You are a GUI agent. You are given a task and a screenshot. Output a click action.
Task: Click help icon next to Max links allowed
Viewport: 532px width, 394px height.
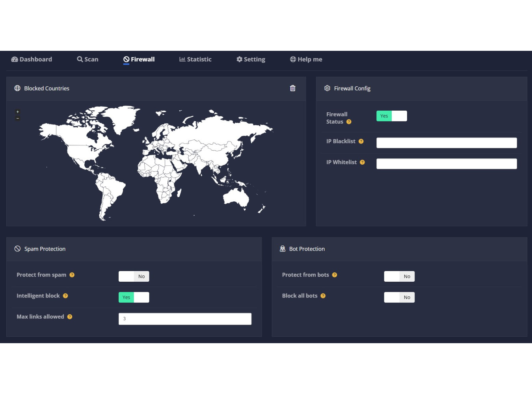point(70,317)
